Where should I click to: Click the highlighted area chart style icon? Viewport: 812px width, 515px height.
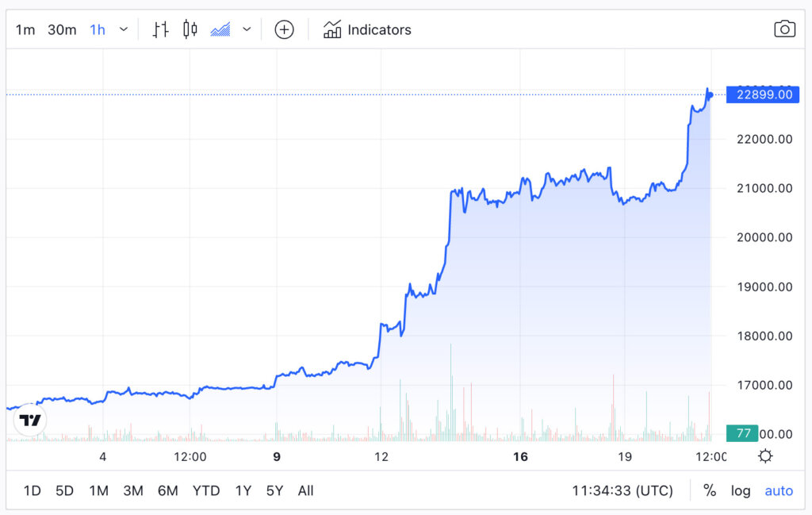222,29
